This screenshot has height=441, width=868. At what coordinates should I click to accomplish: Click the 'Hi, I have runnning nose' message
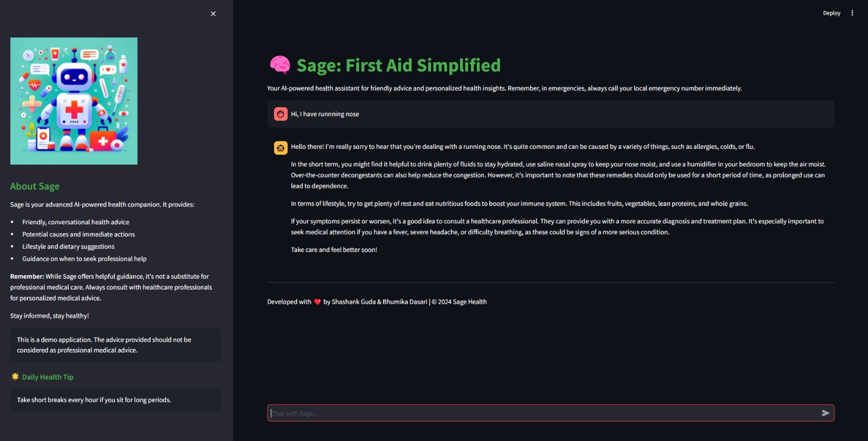point(325,114)
